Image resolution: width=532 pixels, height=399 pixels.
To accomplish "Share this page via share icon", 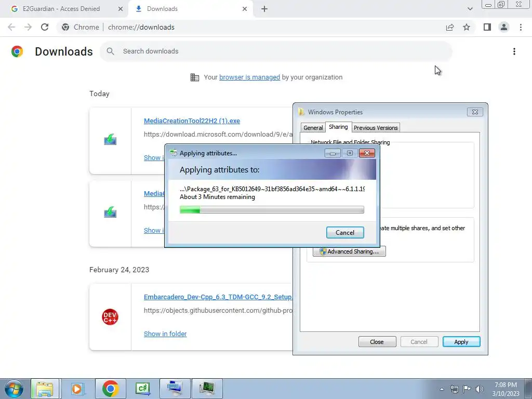I will tap(450, 27).
